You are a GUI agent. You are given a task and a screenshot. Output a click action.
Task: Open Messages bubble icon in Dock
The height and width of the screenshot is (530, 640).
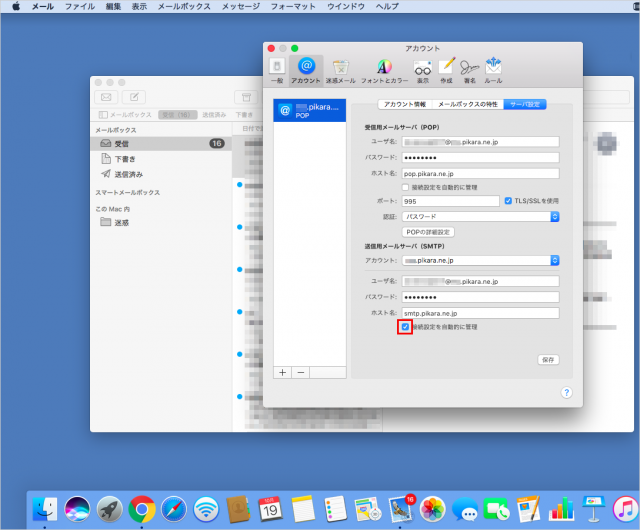(x=465, y=509)
